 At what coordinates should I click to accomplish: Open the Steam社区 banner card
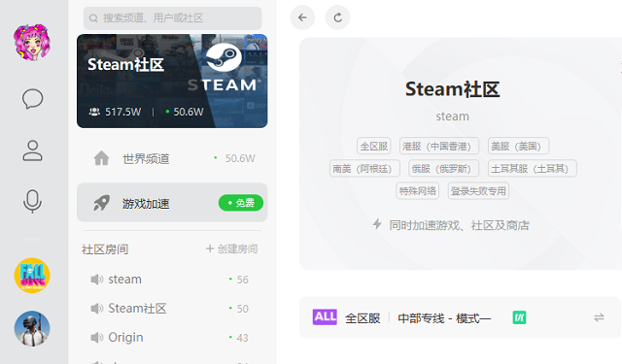click(x=172, y=81)
